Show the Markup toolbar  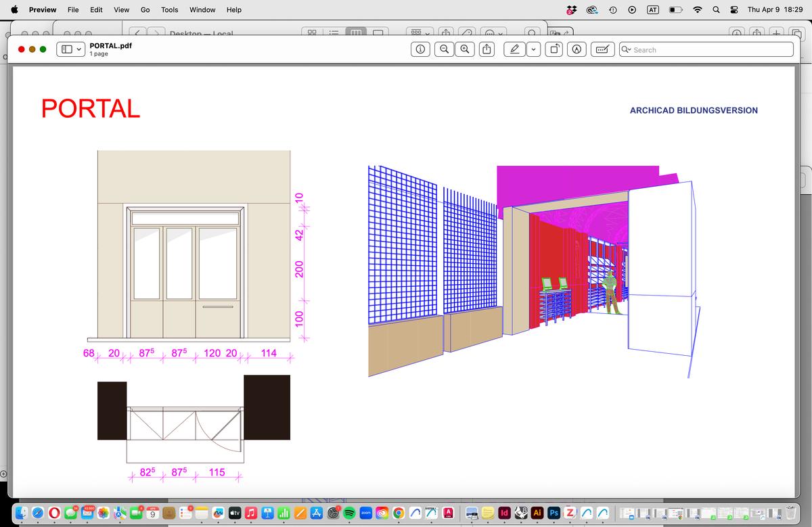coord(577,49)
